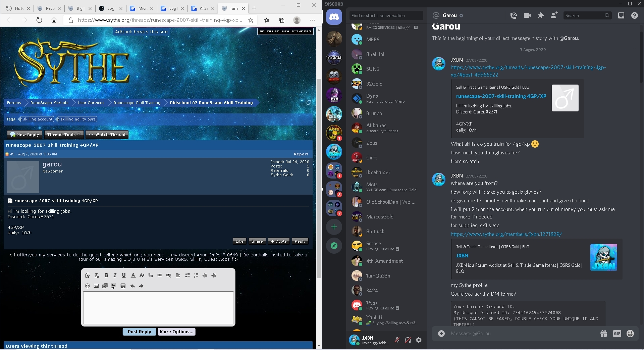Screen dimensions: 644x350
Task: Open RuneScape Markets in the breadcrumb
Action: tap(49, 103)
